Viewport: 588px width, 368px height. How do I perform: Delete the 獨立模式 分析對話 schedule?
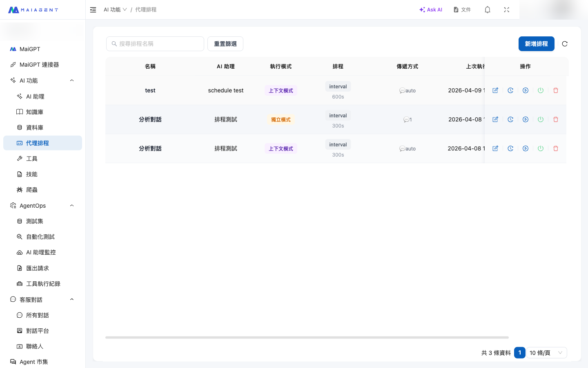point(556,119)
